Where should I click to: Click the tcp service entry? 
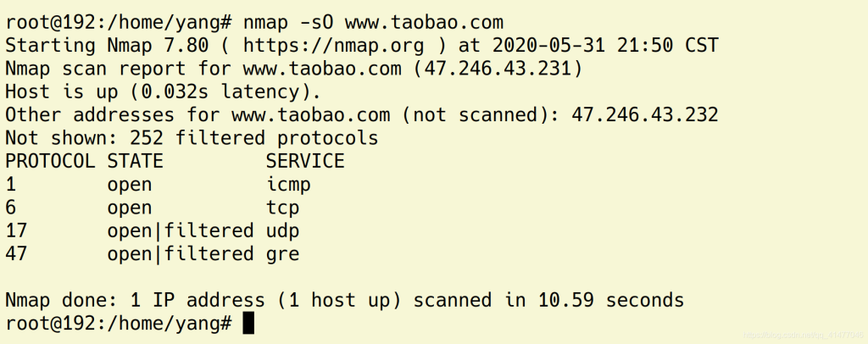[x=283, y=208]
